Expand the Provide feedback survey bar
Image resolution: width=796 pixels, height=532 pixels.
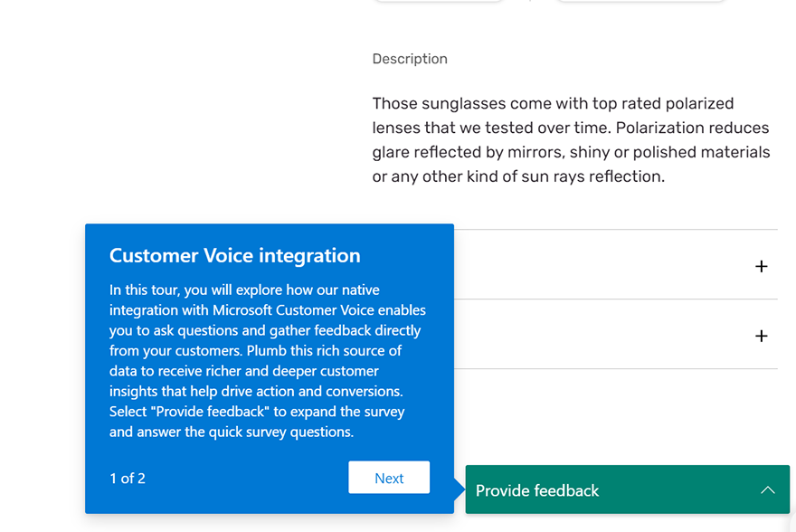[626, 490]
